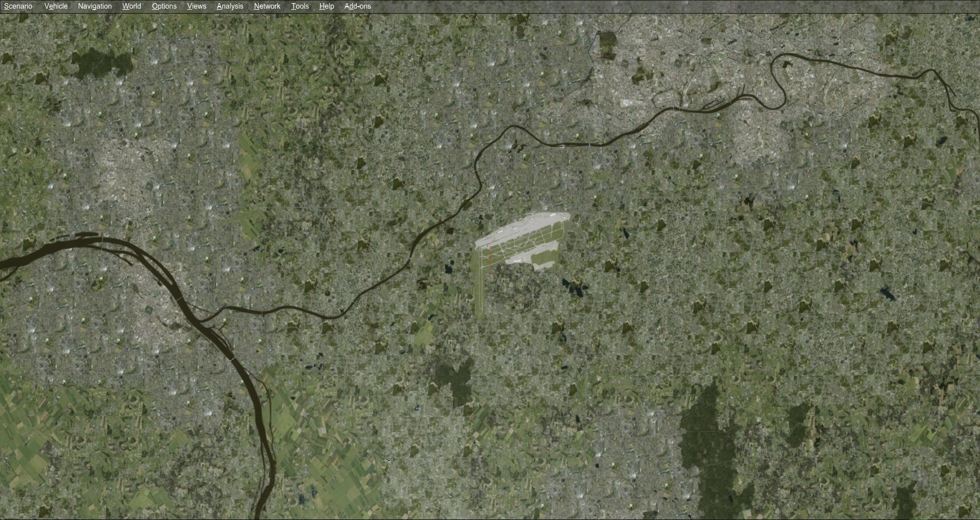The width and height of the screenshot is (980, 520).
Task: Open the Scenario menu
Action: coord(18,6)
